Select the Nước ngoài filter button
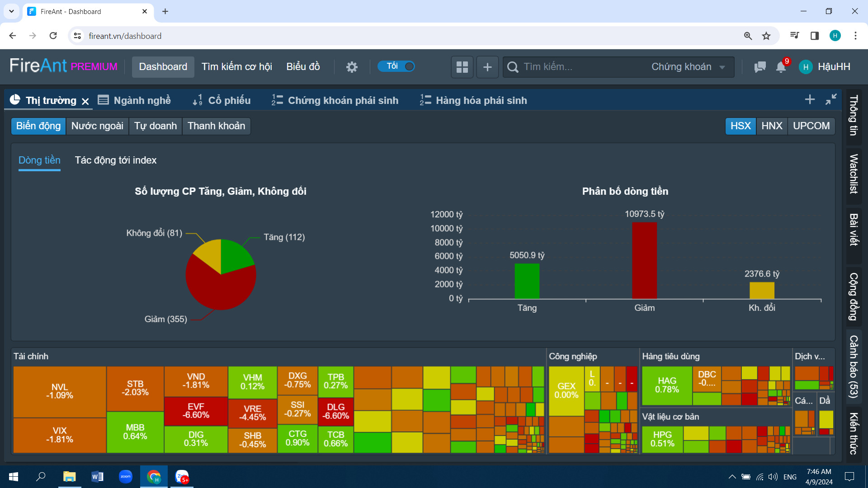868x488 pixels. (97, 126)
